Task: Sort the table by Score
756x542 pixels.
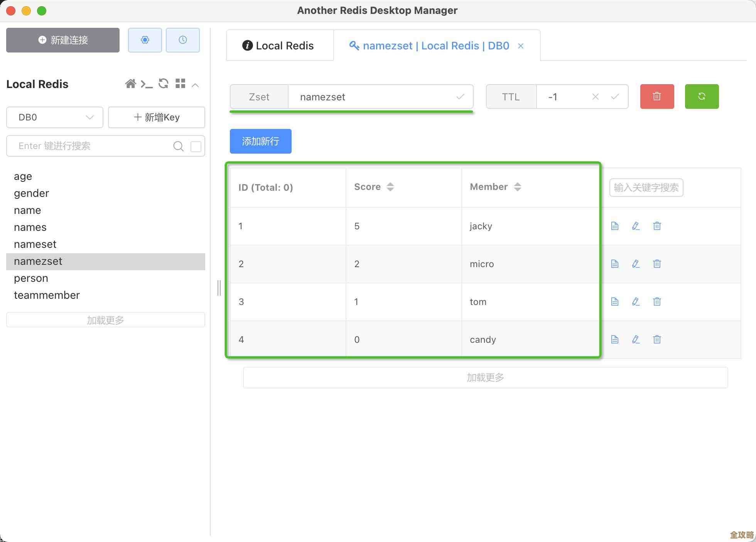Action: pos(390,187)
